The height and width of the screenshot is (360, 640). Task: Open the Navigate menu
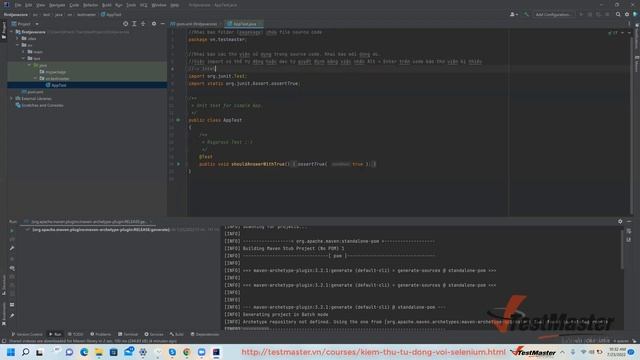tap(57, 5)
